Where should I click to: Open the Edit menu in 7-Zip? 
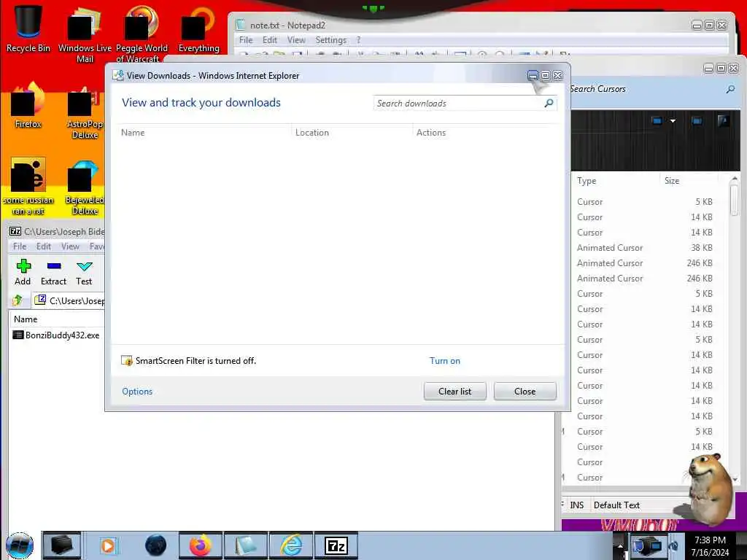tap(43, 246)
